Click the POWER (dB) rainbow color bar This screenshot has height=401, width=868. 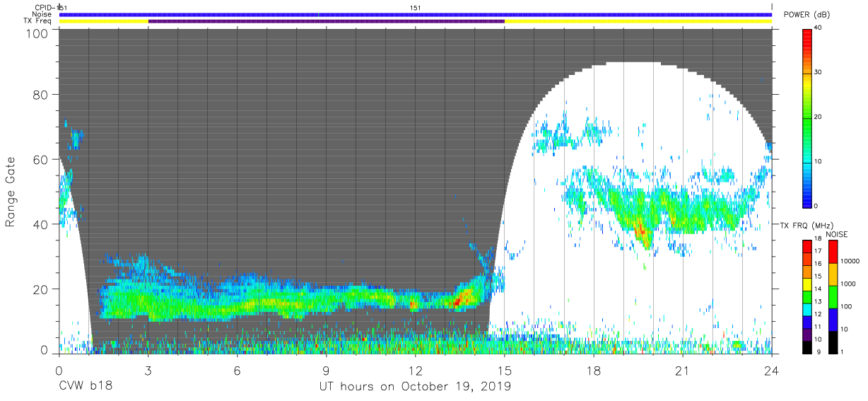pos(808,117)
